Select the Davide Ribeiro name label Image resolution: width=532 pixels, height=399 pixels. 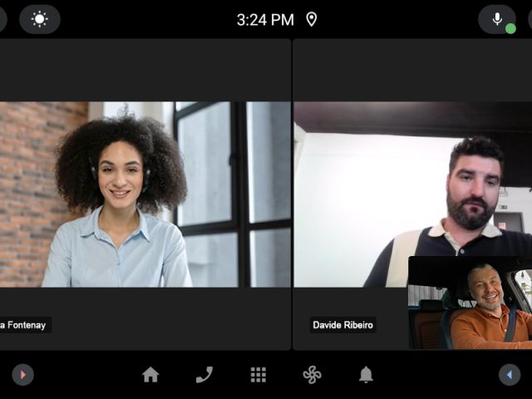[x=342, y=325]
